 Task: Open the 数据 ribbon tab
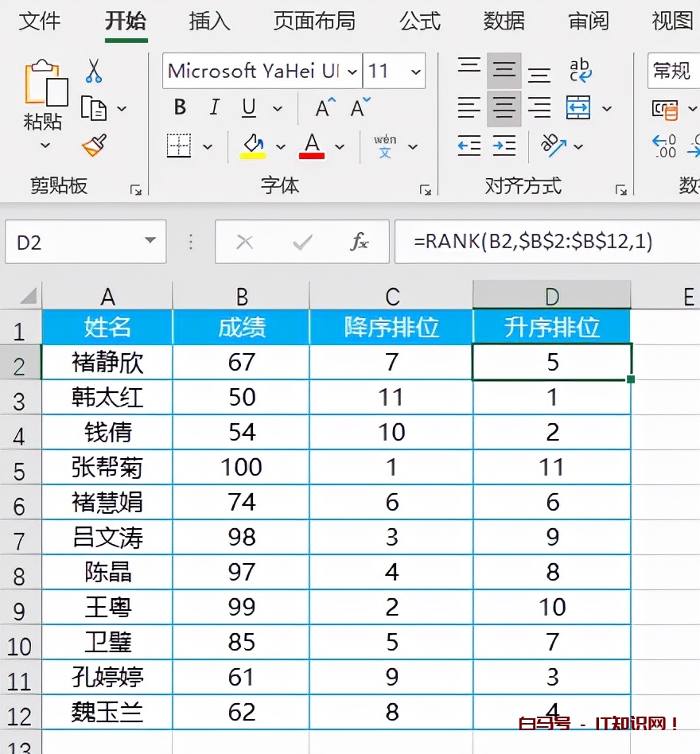point(504,22)
